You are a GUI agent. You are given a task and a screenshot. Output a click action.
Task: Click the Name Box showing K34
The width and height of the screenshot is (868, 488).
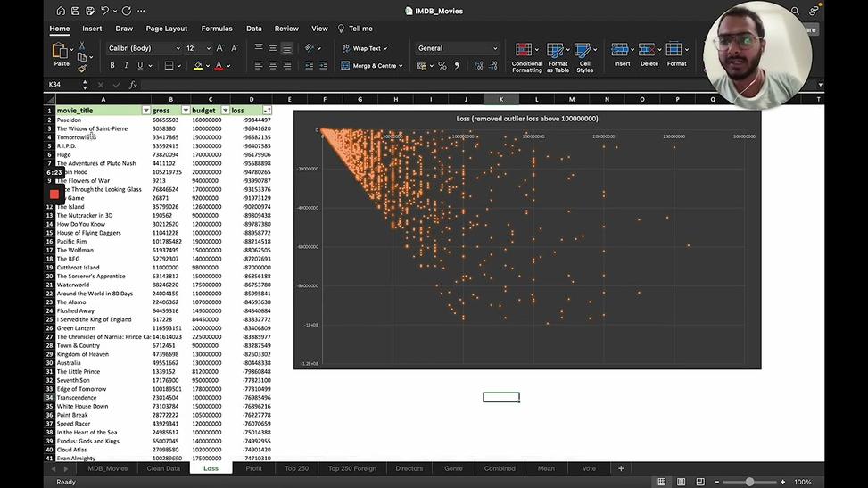pos(62,85)
